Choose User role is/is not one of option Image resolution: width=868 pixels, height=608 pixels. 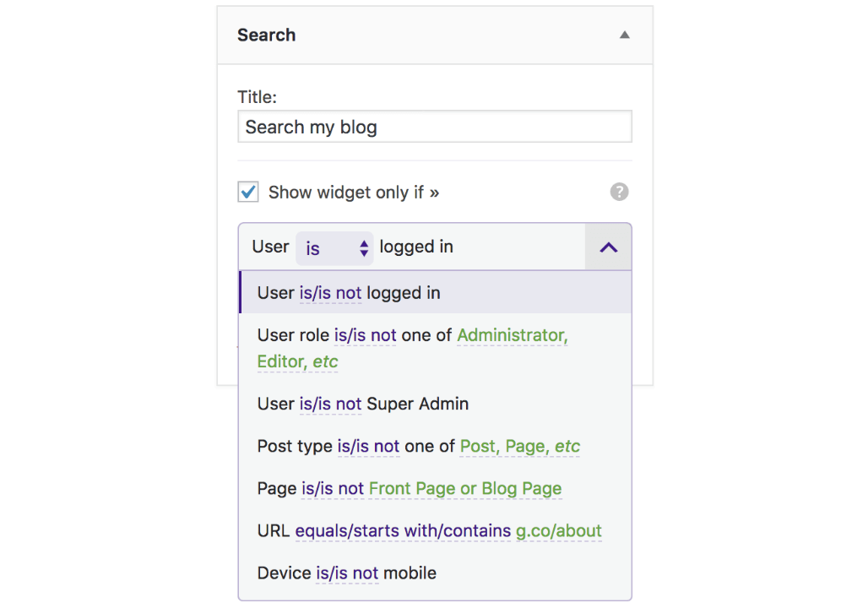click(435, 348)
